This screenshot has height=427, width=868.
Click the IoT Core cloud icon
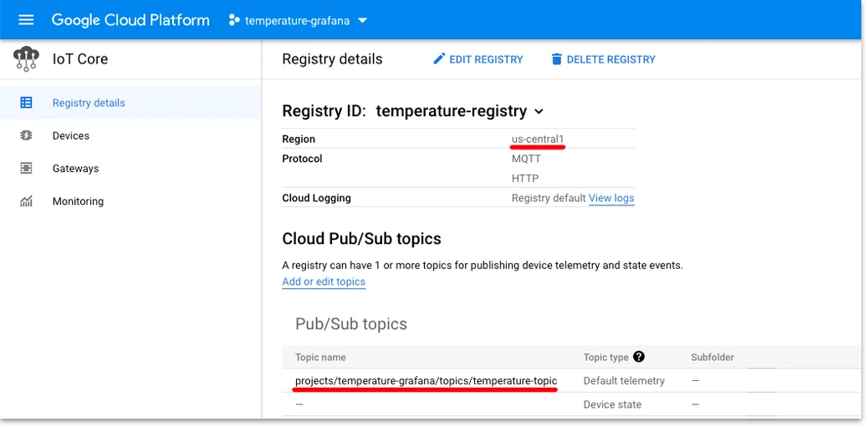click(x=26, y=58)
